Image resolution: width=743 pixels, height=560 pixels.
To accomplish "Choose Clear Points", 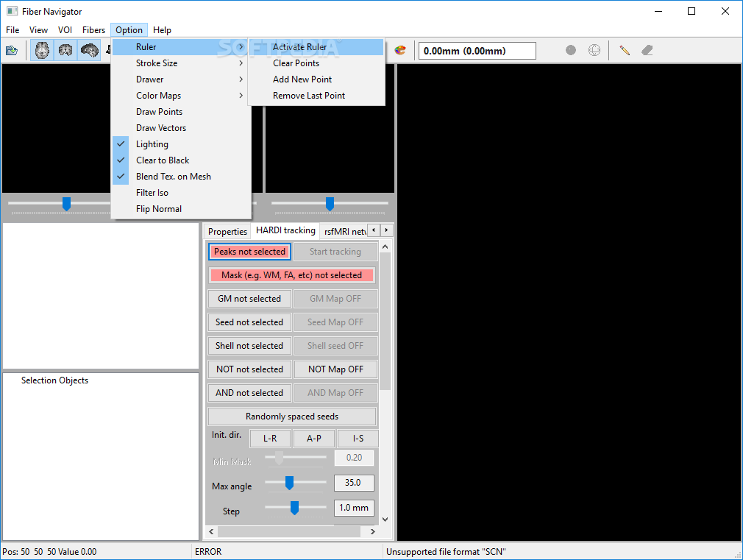I will 316,63.
